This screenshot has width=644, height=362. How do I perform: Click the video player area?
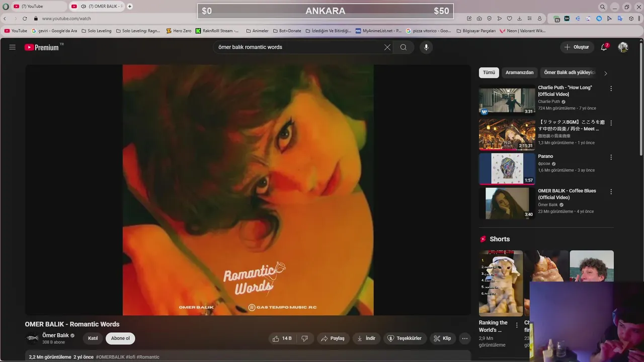[248, 190]
